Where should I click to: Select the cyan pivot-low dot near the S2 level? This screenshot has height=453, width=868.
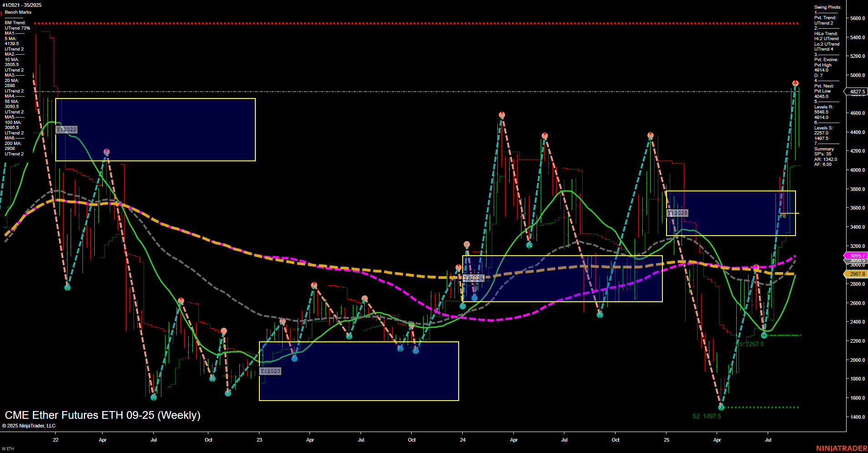pyautogui.click(x=722, y=406)
